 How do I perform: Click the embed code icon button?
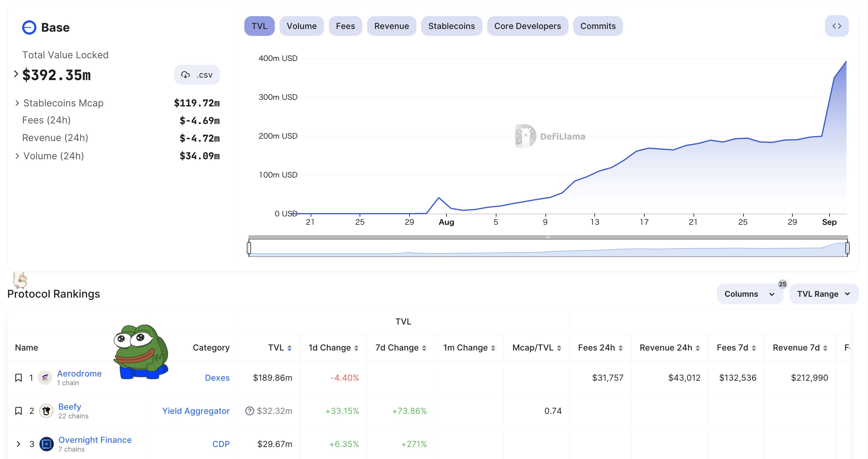click(x=836, y=26)
